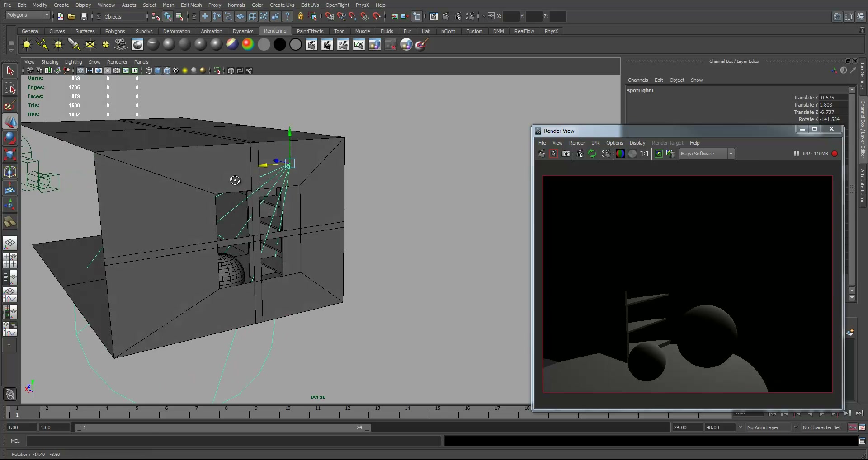Click the black surface shader swatch icon
The width and height of the screenshot is (868, 460).
[280, 44]
